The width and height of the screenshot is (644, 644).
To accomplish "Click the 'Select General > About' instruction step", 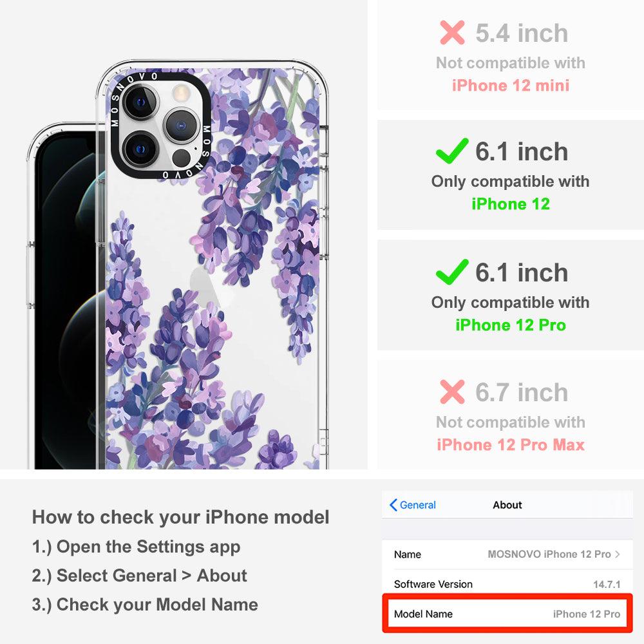I will [140, 575].
